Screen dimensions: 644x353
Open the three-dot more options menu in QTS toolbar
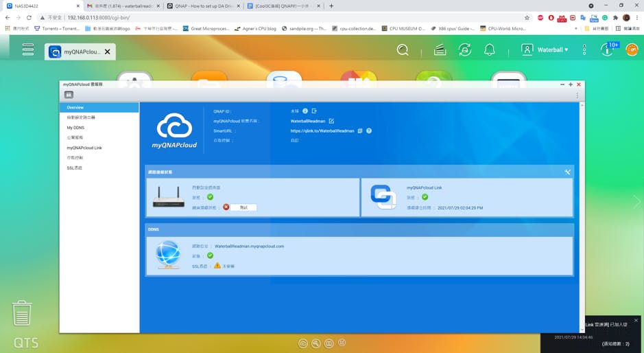(584, 49)
